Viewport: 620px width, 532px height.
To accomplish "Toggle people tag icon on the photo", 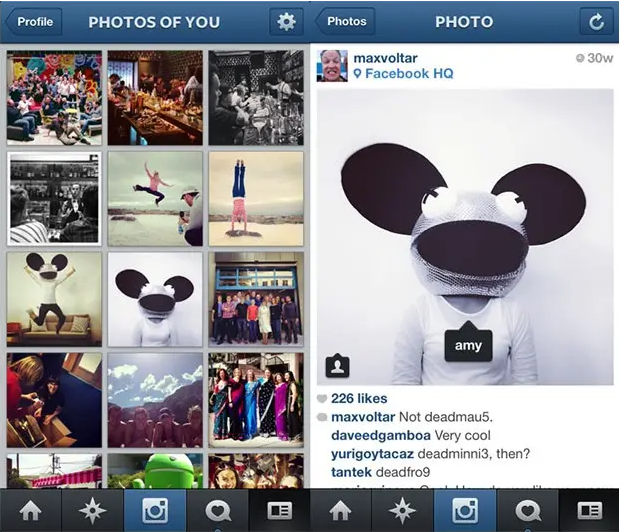I will coord(337,366).
